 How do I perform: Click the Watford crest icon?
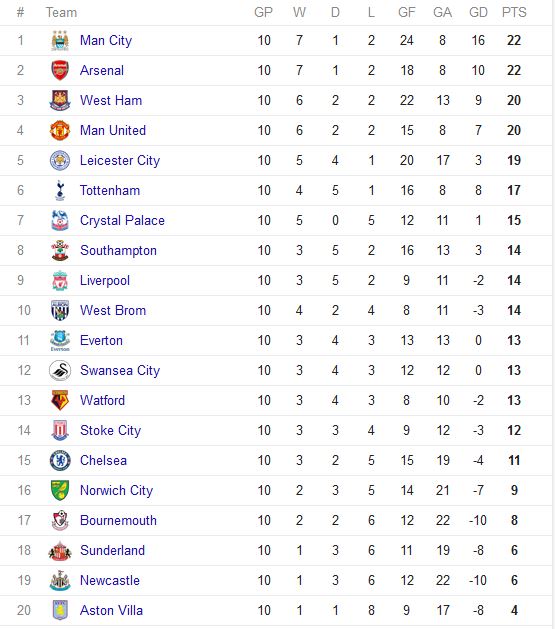tap(60, 400)
